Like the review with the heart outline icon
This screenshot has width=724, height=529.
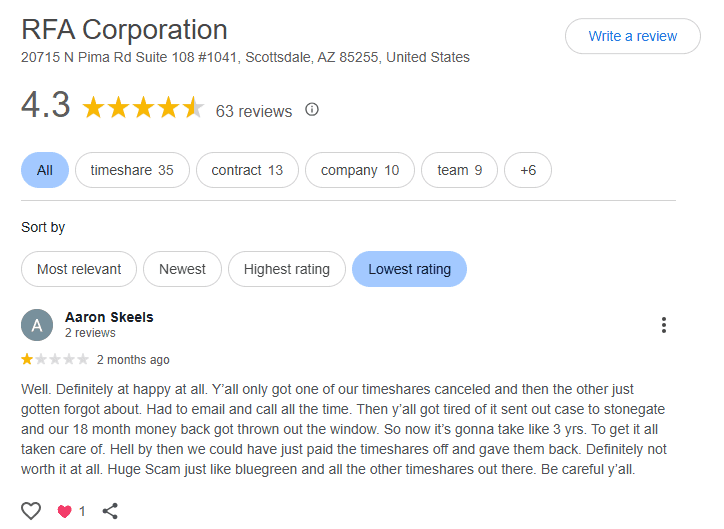pyautogui.click(x=31, y=511)
